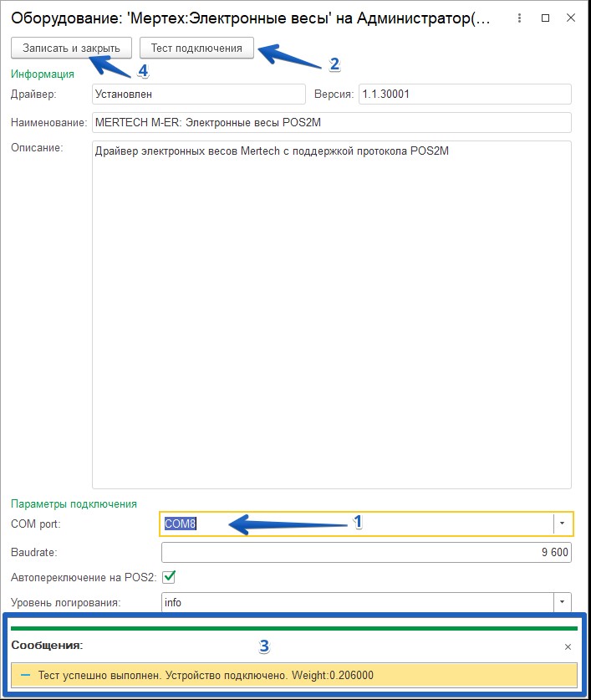Viewport: 591px width, 700px height.
Task: Open the 'Уровень логирования' dropdown arrow
Action: tap(563, 602)
